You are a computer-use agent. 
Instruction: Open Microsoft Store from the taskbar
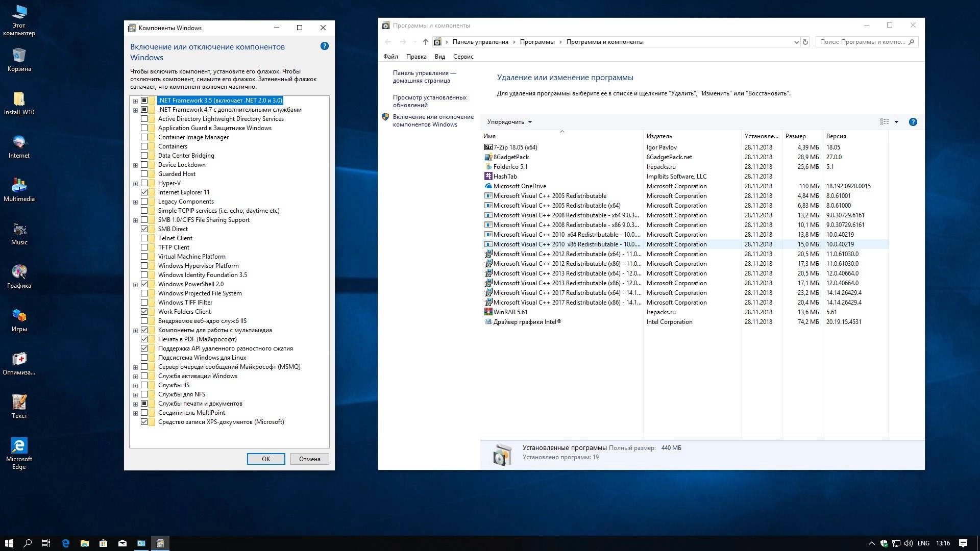pos(103,543)
